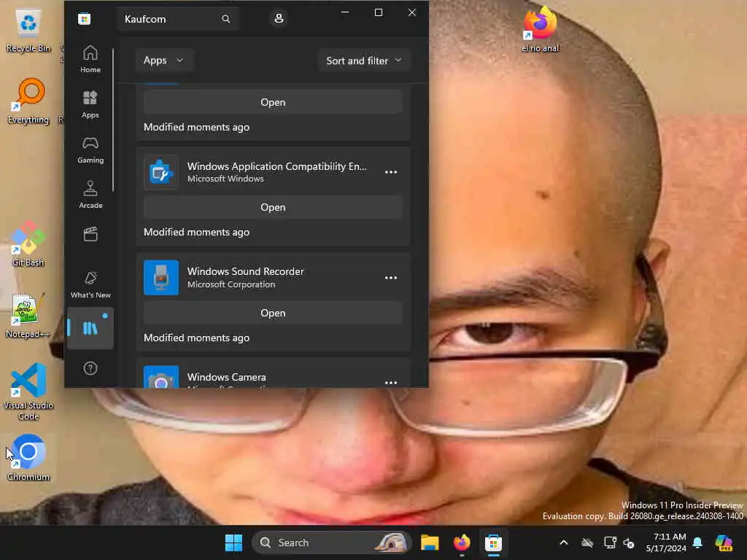Screen dimensions: 747x560
Task: Open network status tray icon
Action: [x=610, y=542]
